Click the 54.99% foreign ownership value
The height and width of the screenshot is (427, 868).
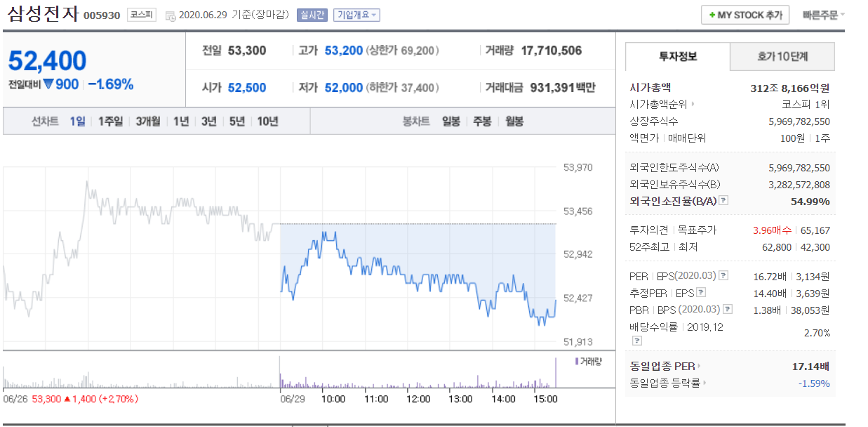pyautogui.click(x=810, y=202)
